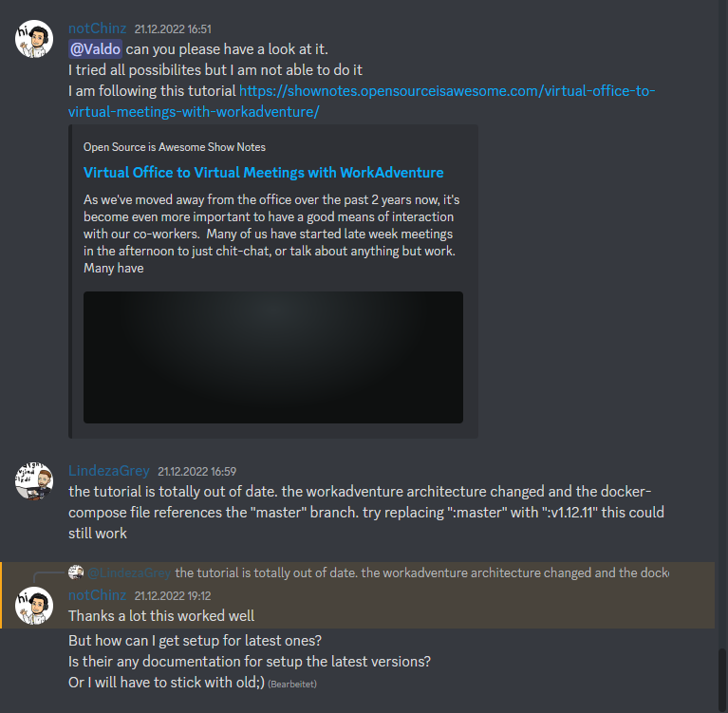Viewport: 728px width, 713px height.
Task: Click the (Bearbeitet) edited label
Action: point(292,685)
